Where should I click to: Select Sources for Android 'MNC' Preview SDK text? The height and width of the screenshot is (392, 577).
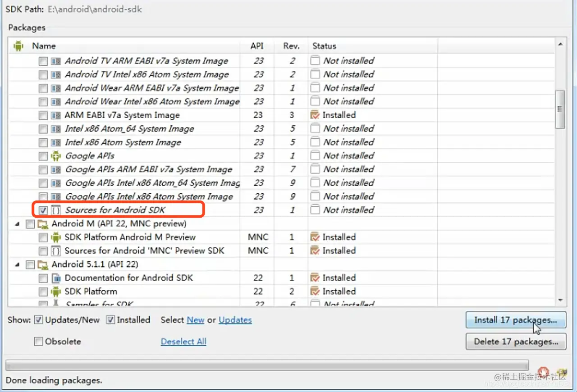coord(144,251)
